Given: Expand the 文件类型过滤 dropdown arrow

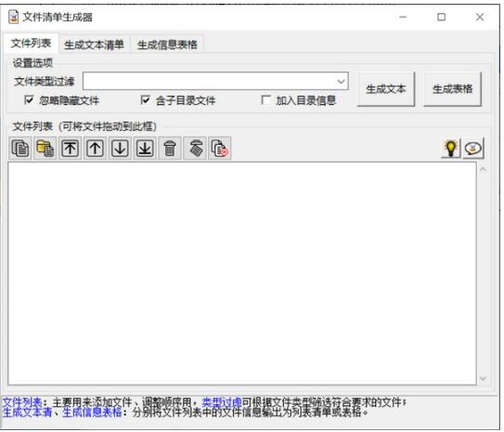Looking at the screenshot, I should (341, 81).
